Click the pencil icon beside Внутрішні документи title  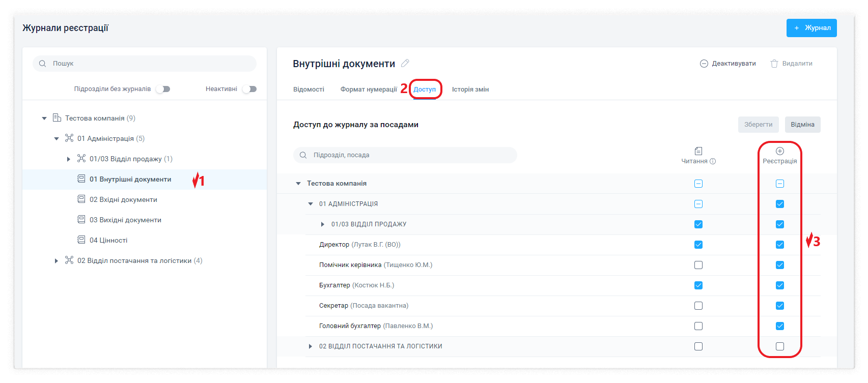(405, 64)
